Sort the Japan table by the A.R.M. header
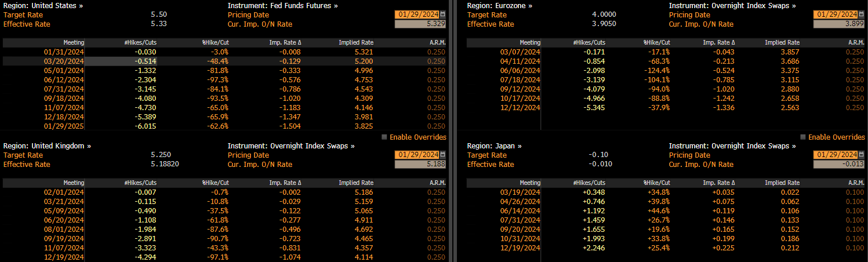 coord(856,183)
